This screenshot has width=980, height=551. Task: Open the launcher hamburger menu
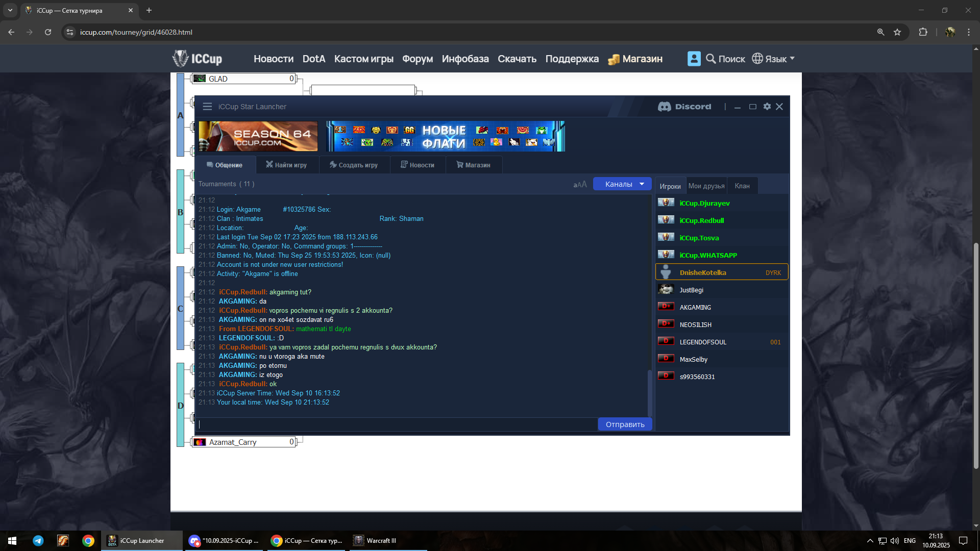pyautogui.click(x=207, y=107)
